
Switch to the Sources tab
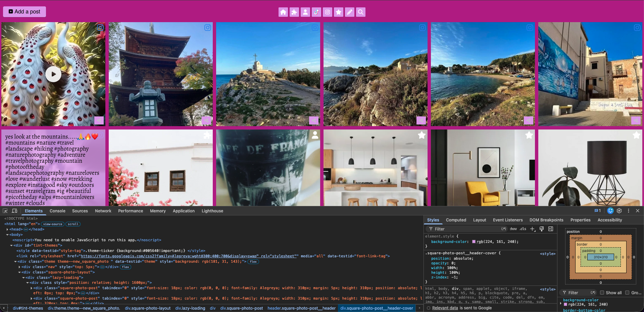click(80, 211)
